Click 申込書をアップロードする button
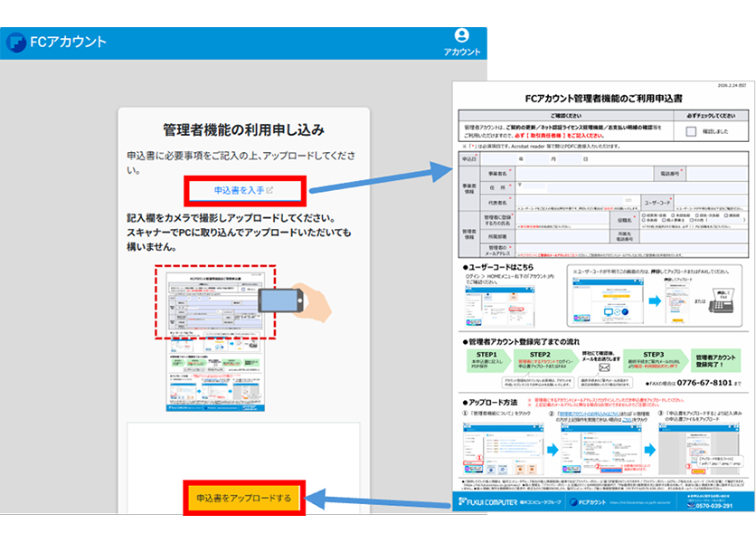 coord(244,498)
